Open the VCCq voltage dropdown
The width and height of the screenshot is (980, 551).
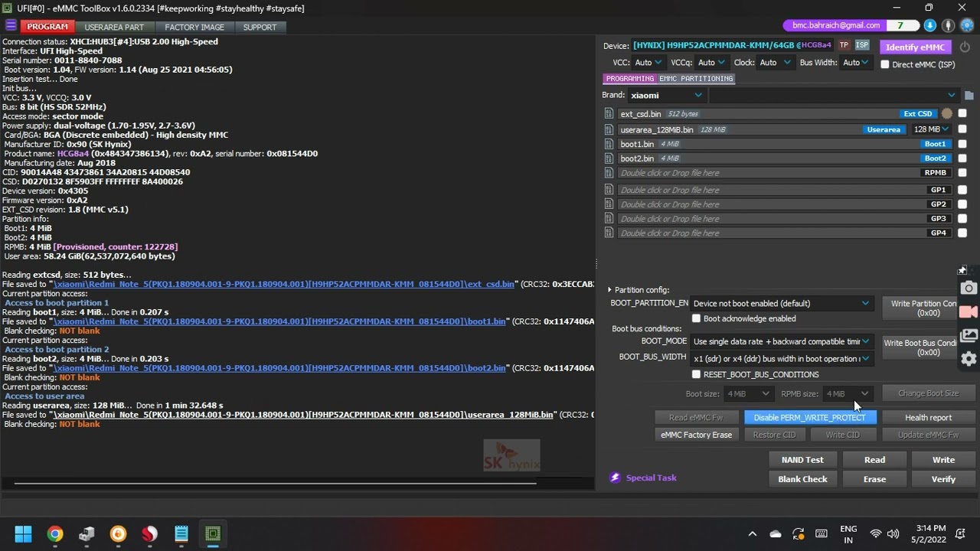coord(711,63)
